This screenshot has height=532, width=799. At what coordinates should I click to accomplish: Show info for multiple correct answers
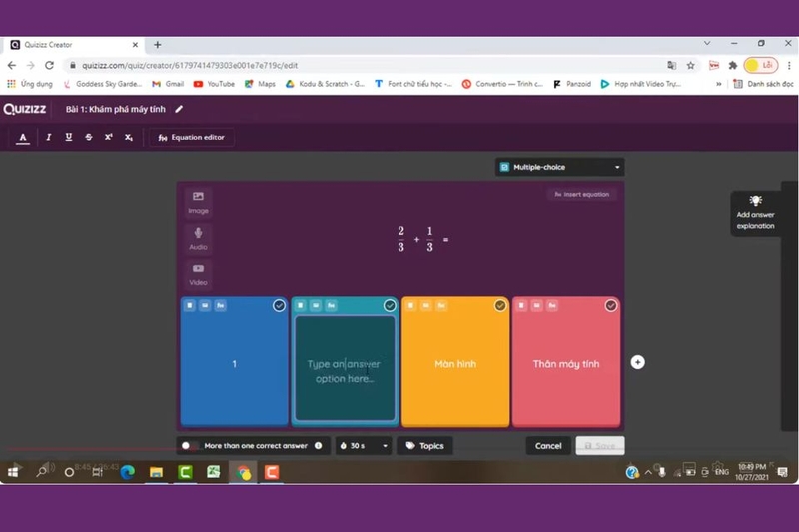pyautogui.click(x=318, y=445)
